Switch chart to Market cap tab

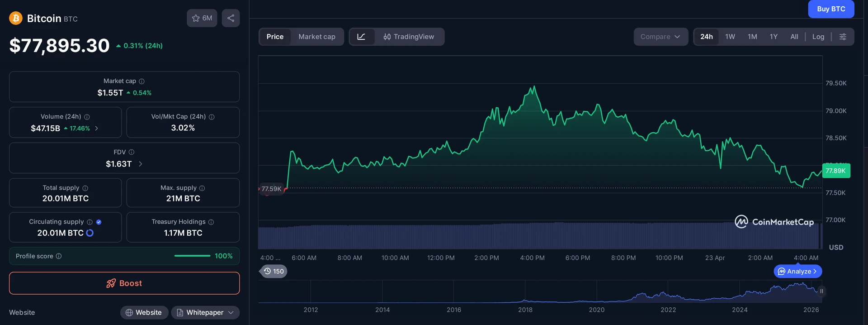click(x=317, y=37)
